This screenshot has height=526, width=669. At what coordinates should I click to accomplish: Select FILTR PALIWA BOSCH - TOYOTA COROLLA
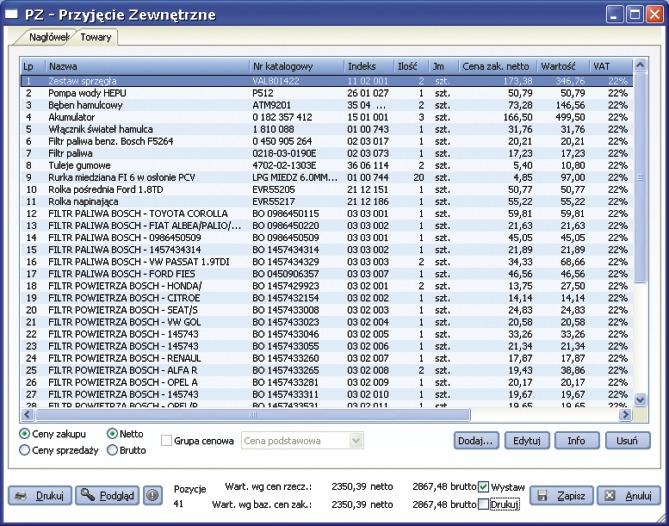[326, 213]
